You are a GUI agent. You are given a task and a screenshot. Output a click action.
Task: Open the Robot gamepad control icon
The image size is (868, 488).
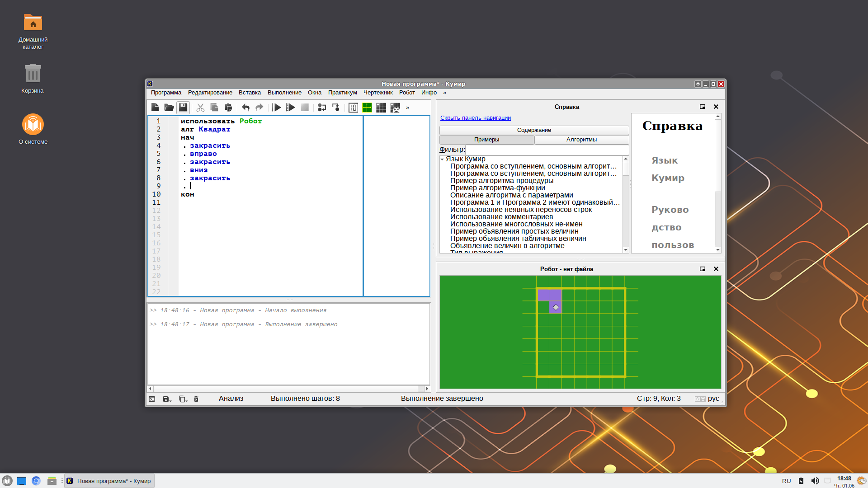[x=395, y=108]
